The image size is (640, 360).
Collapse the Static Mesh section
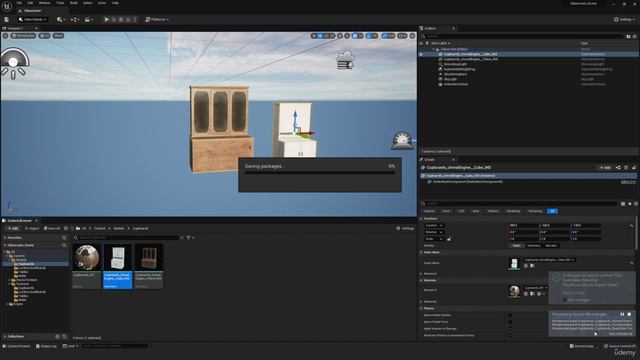(421, 252)
